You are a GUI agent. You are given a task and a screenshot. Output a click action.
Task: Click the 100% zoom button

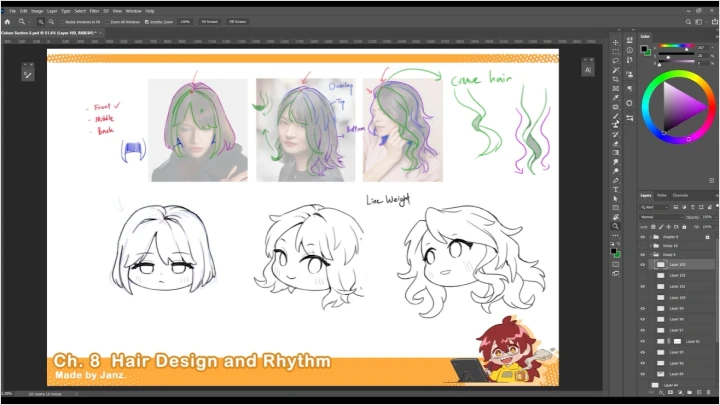[186, 21]
